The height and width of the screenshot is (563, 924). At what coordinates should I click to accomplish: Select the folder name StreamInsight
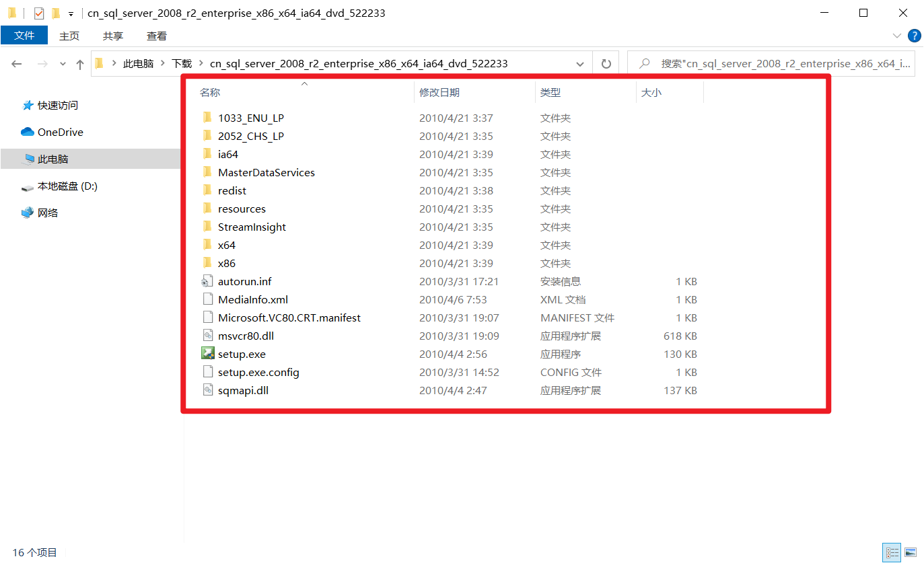(252, 227)
